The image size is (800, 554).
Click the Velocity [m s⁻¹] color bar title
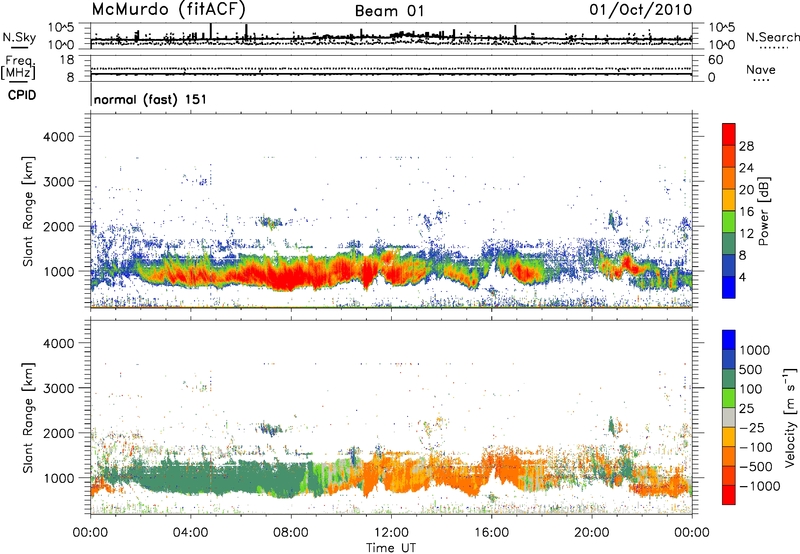point(790,417)
